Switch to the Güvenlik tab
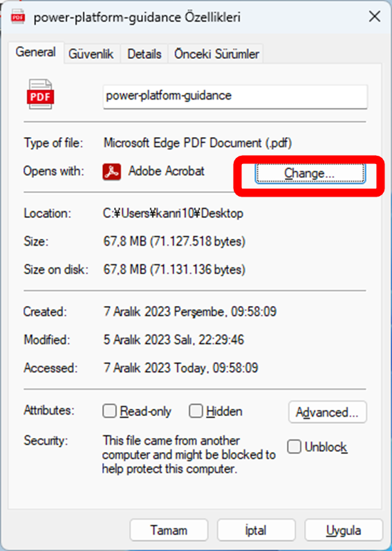The width and height of the screenshot is (392, 551). pos(91,54)
